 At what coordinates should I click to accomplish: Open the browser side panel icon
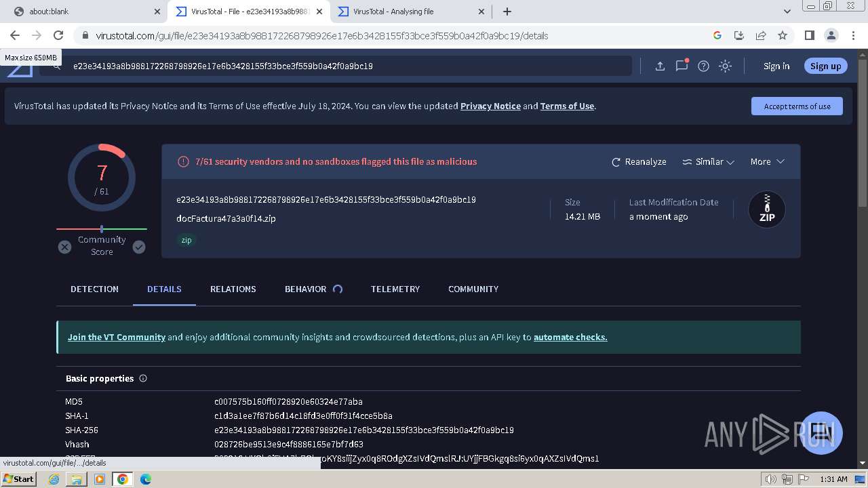809,35
